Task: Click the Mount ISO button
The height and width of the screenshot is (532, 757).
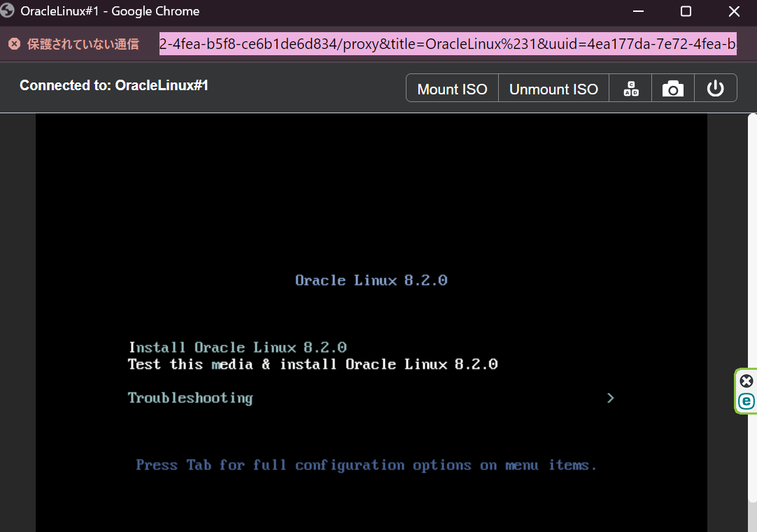Action: pos(452,88)
